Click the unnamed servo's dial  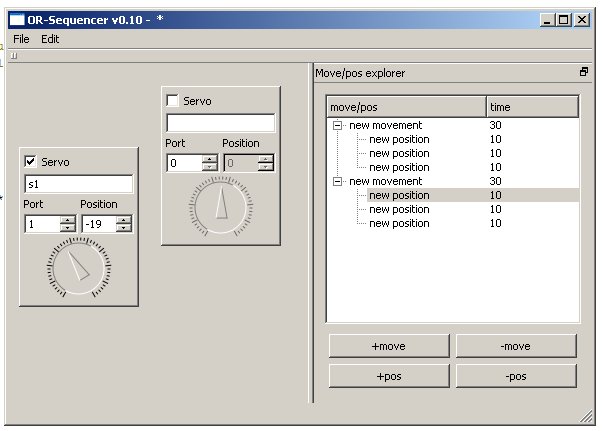[221, 203]
